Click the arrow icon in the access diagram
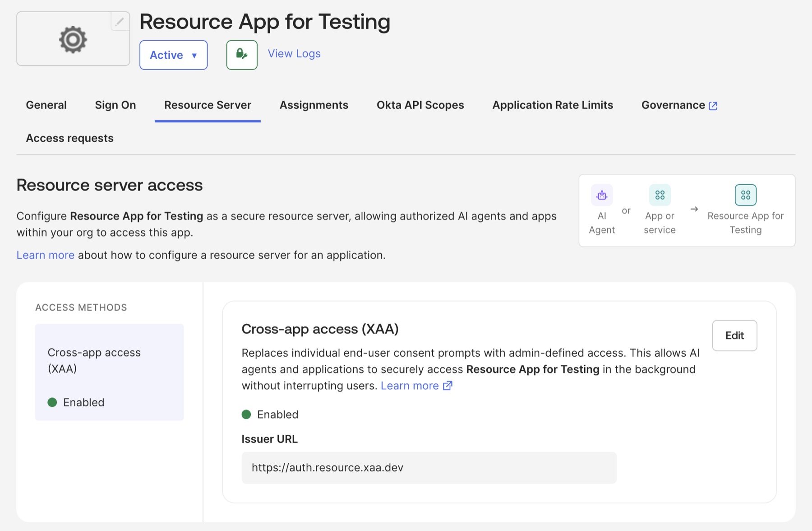Image resolution: width=812 pixels, height=531 pixels. 694,209
